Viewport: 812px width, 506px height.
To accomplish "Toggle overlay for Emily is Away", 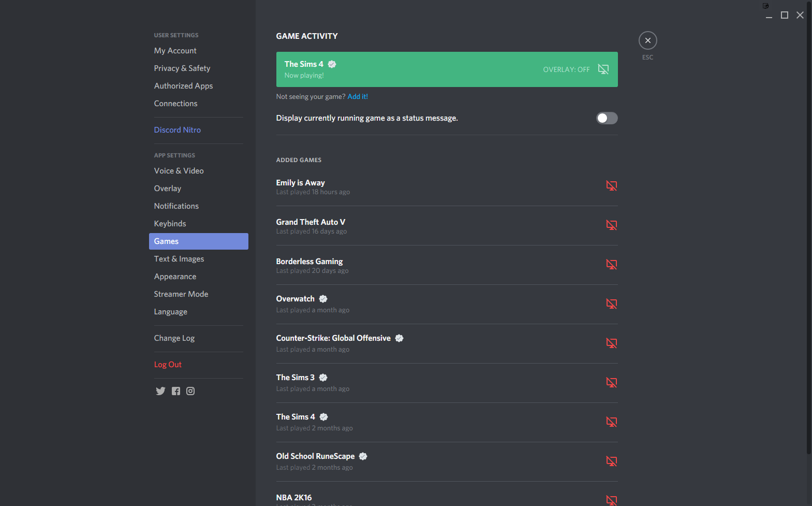I will tap(611, 185).
